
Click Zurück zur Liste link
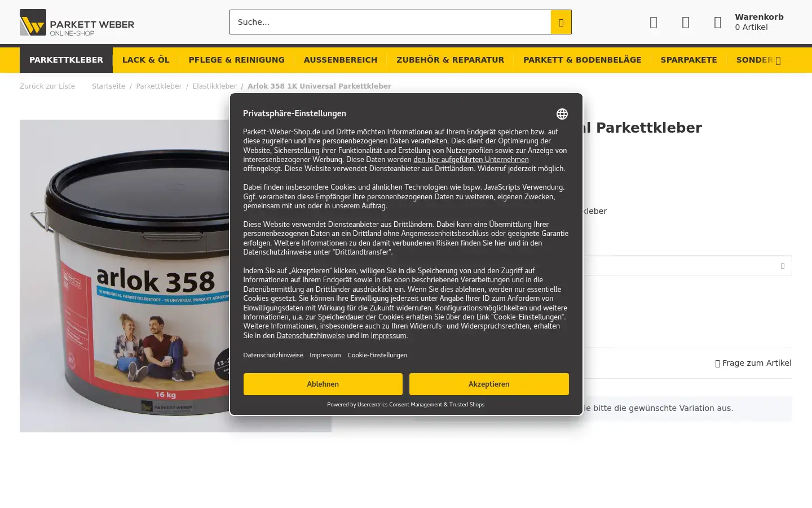point(47,86)
